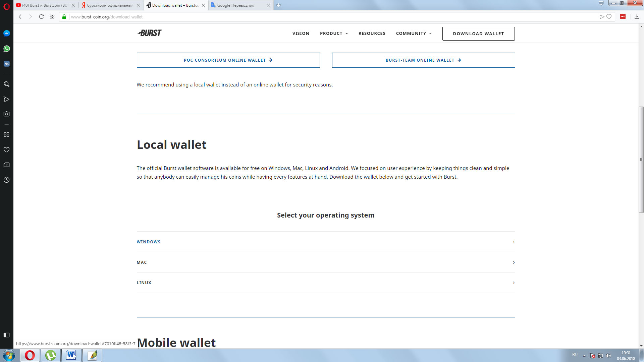The width and height of the screenshot is (644, 362).
Task: Open My Flow send icon in sidebar
Action: click(x=6, y=99)
